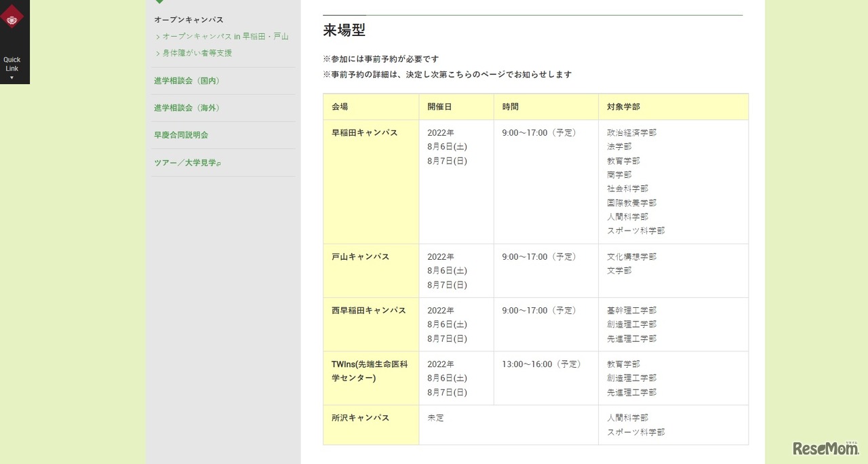Click 基幹理工学部 in the 西早稲田 row
Image resolution: width=868 pixels, height=464 pixels.
[x=631, y=310]
